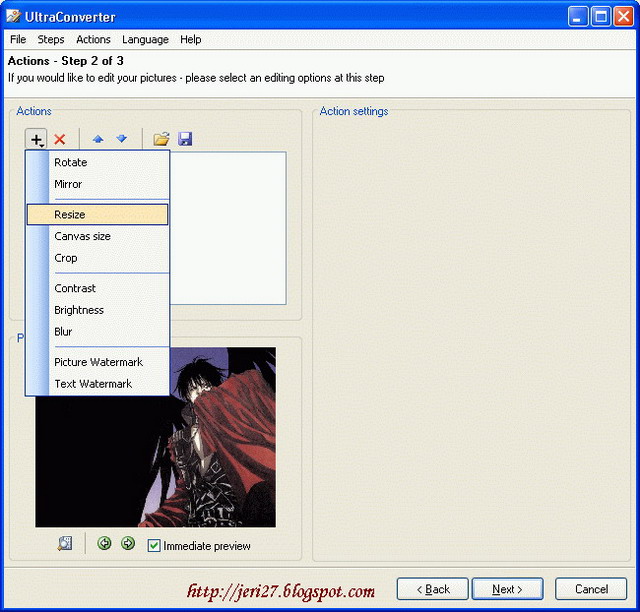Pick the Crop action
Screen dimensions: 640x612
click(98, 258)
